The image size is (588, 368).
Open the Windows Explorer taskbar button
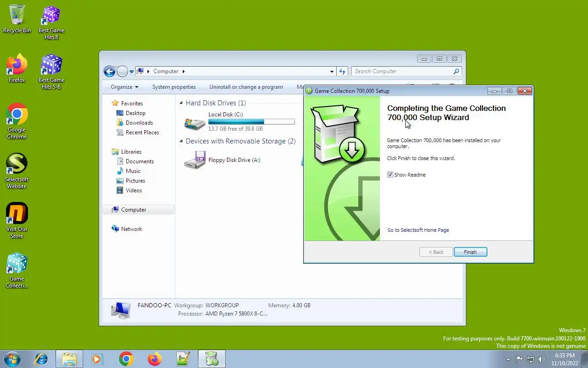(69, 359)
